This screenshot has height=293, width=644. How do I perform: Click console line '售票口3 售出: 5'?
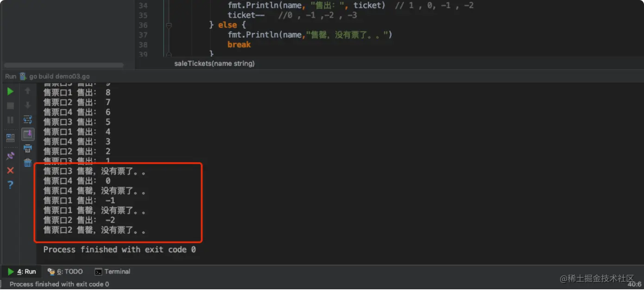(x=77, y=122)
